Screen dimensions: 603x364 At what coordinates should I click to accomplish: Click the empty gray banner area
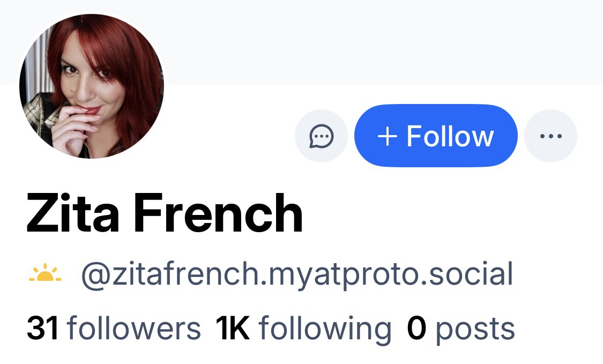tap(375, 40)
